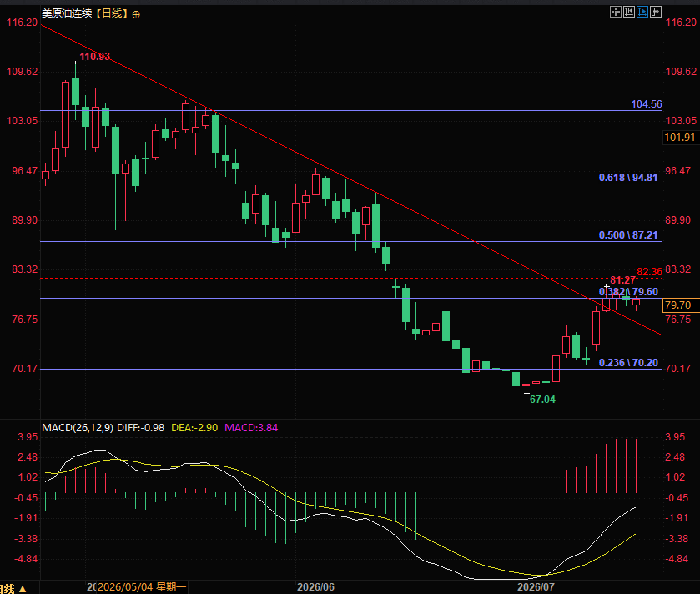Viewport: 700px width, 594px height.
Task: Click the expand-right panel arrow icon
Action: 656,12
